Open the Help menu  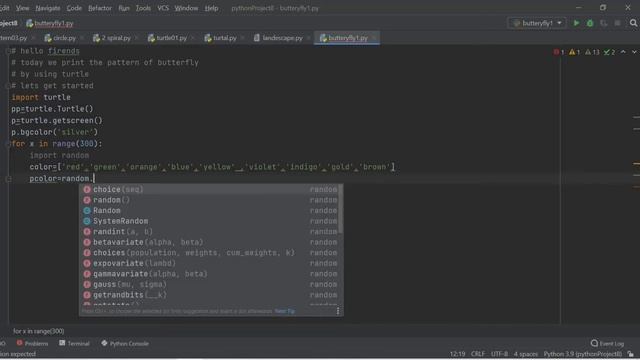click(x=211, y=8)
